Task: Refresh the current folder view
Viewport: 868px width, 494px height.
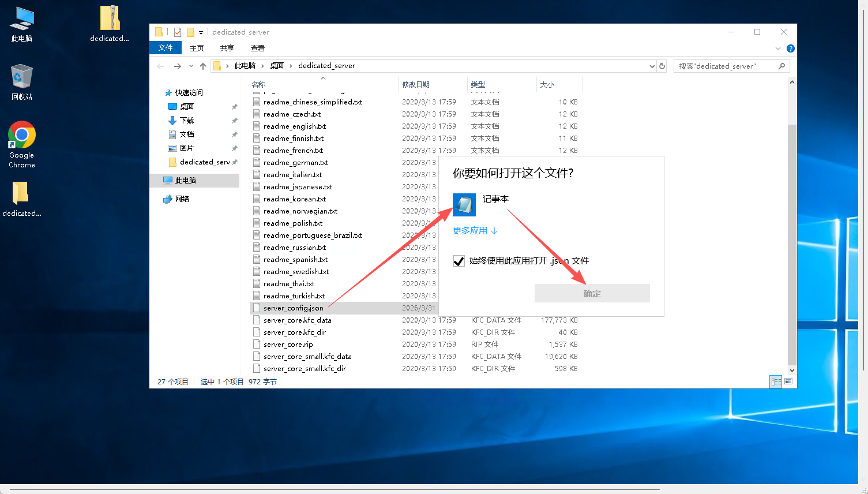Action: pyautogui.click(x=662, y=66)
